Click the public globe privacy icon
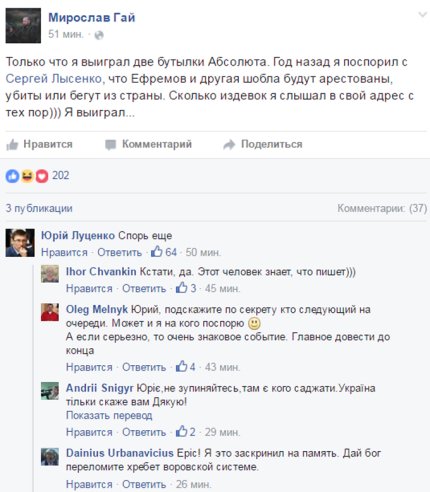 99,35
